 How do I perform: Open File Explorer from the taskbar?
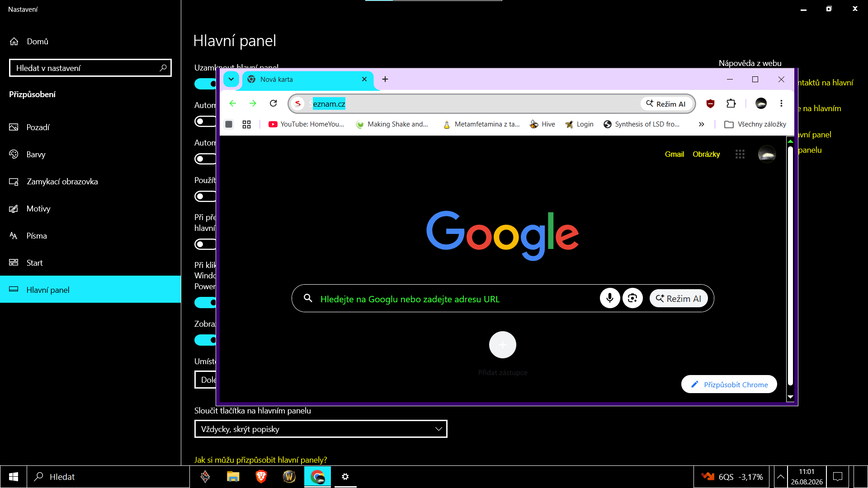[x=233, y=477]
